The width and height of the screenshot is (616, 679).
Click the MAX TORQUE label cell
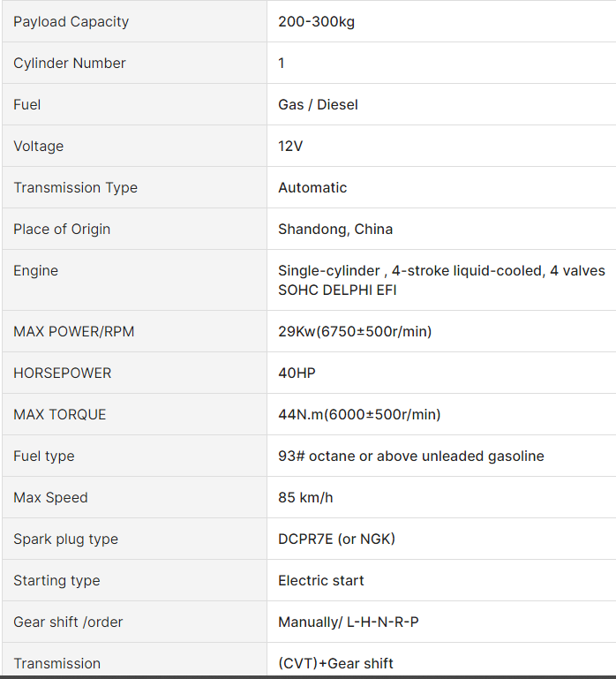click(x=60, y=414)
